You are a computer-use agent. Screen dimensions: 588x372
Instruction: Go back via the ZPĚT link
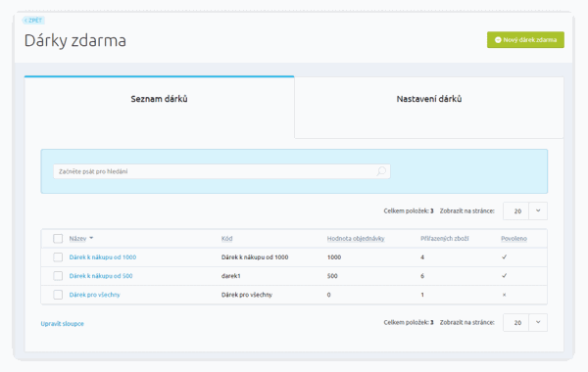tap(33, 21)
